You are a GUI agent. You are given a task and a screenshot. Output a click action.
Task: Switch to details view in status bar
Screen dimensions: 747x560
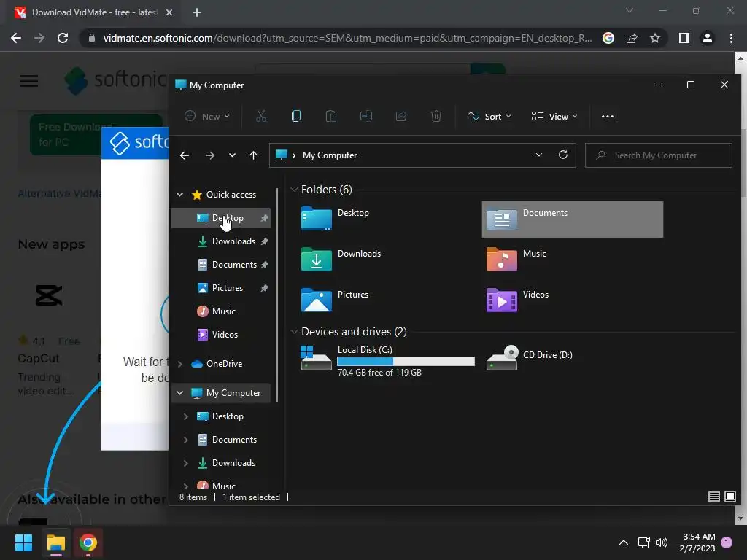click(x=713, y=497)
